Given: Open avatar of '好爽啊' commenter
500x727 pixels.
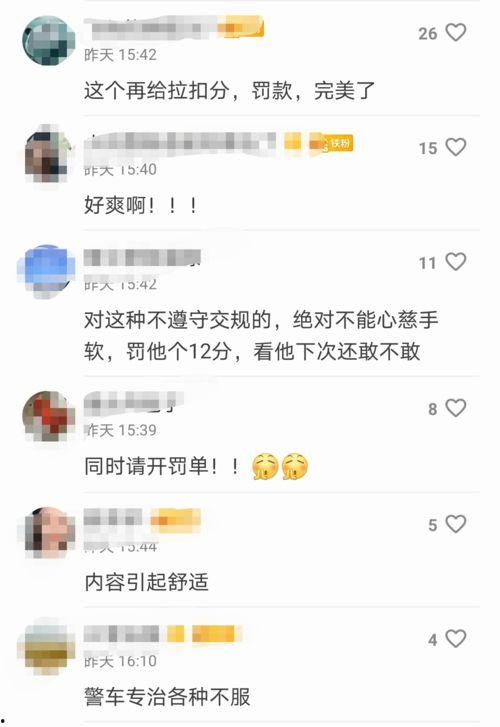Looking at the screenshot, I should pos(48,156).
